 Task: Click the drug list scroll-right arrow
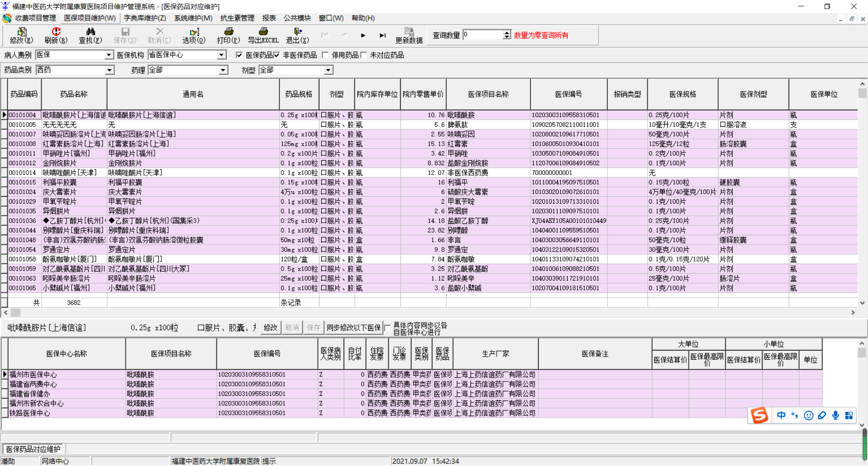coord(853,313)
